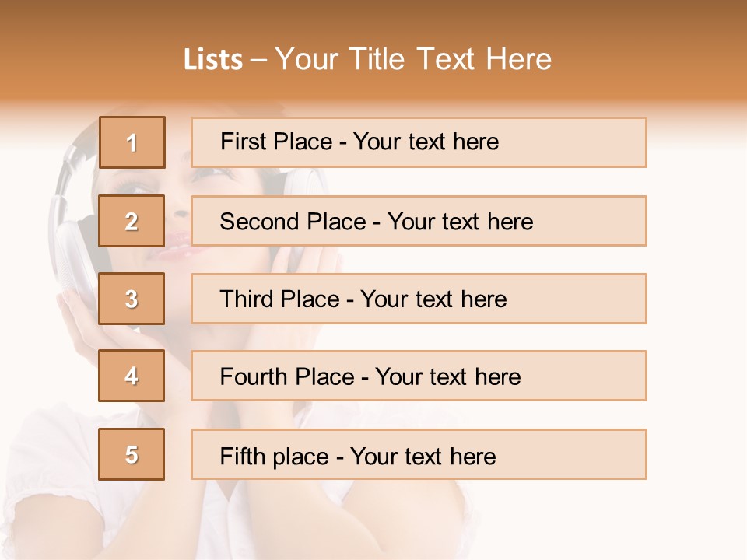Click the bold word 'Lists' in title
This screenshot has height=560, width=747.
pos(212,59)
